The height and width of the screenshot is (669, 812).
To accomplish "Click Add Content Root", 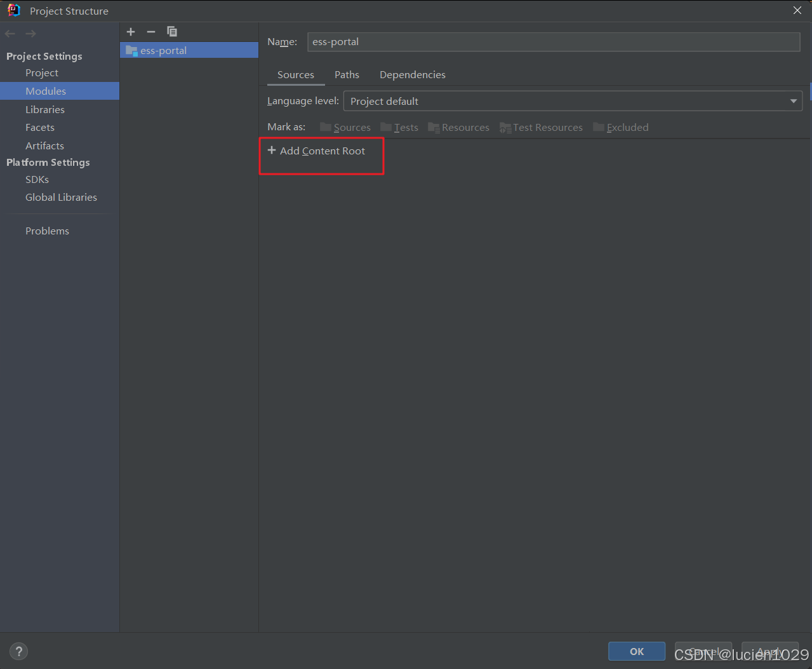I will pyautogui.click(x=316, y=151).
